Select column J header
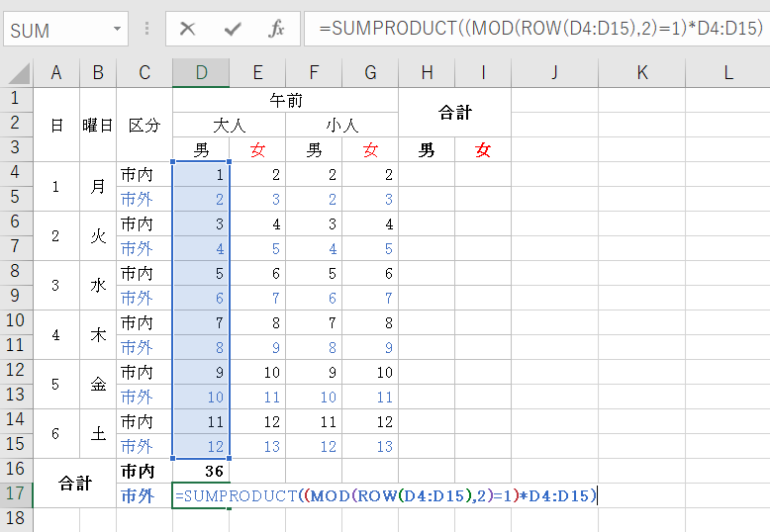 [555, 72]
